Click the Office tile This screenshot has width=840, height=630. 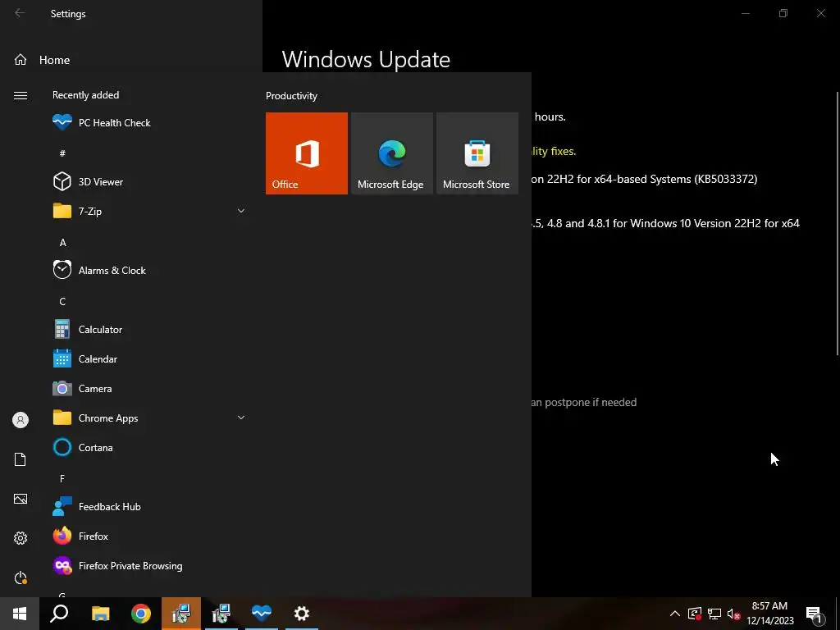click(307, 153)
